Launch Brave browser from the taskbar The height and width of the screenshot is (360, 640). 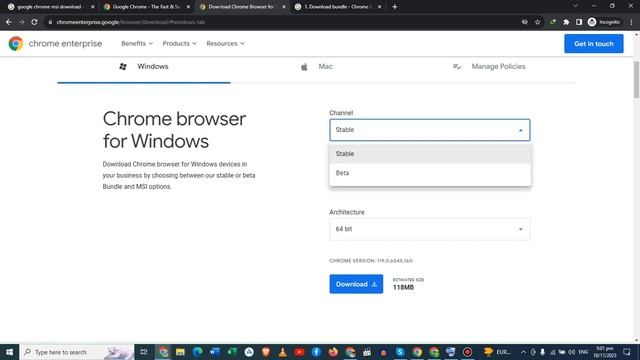pyautogui.click(x=266, y=352)
